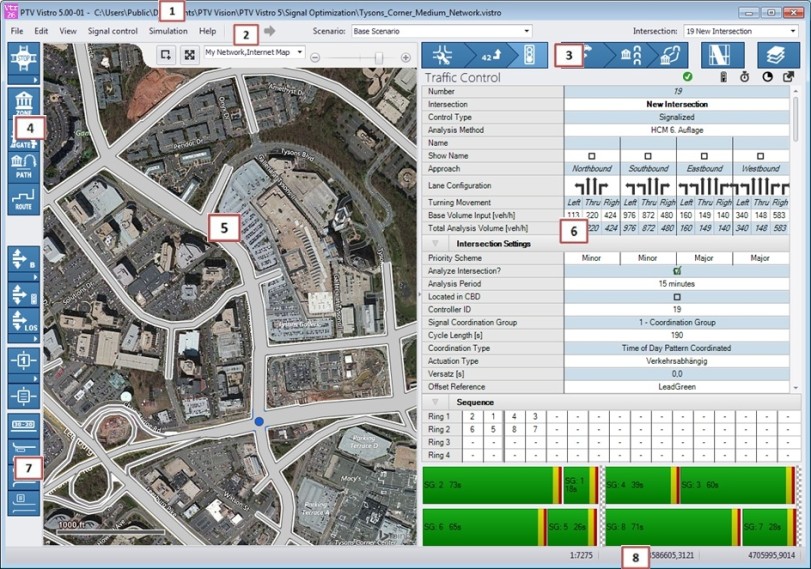Enable the Located in CBD checkbox

point(677,297)
